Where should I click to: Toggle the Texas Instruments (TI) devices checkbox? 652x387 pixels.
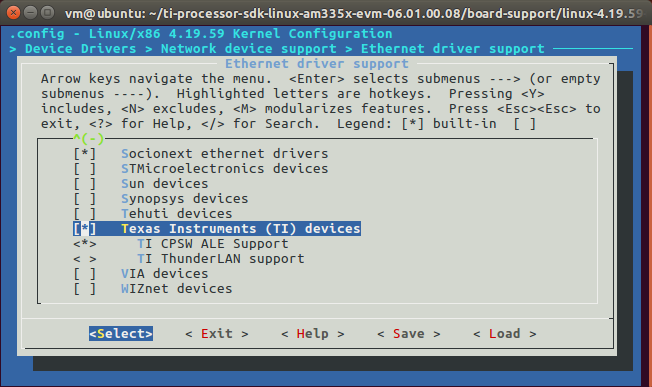[x=85, y=229]
